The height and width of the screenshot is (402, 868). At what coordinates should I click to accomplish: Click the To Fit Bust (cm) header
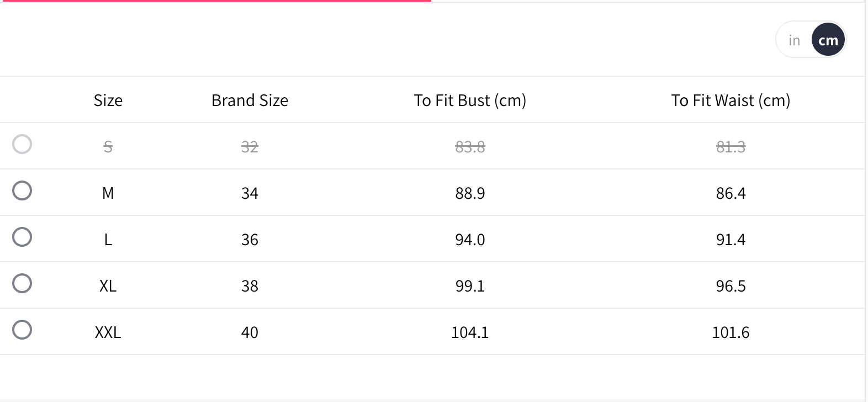point(470,100)
